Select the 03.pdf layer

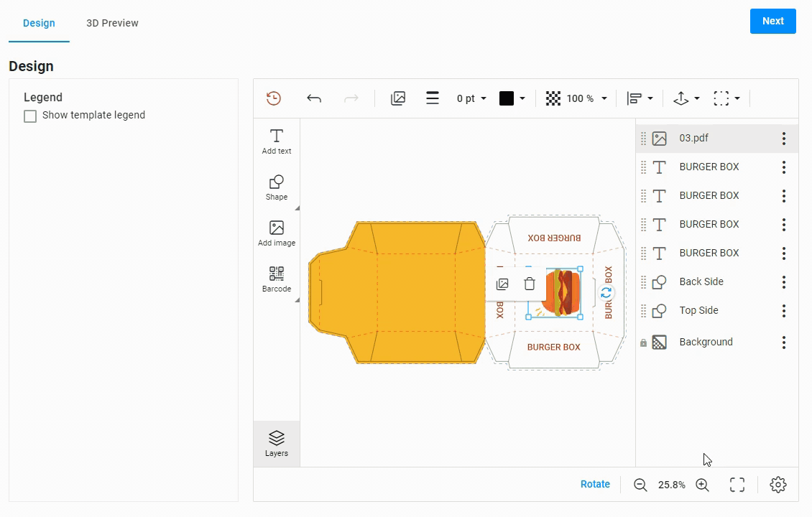(716, 138)
